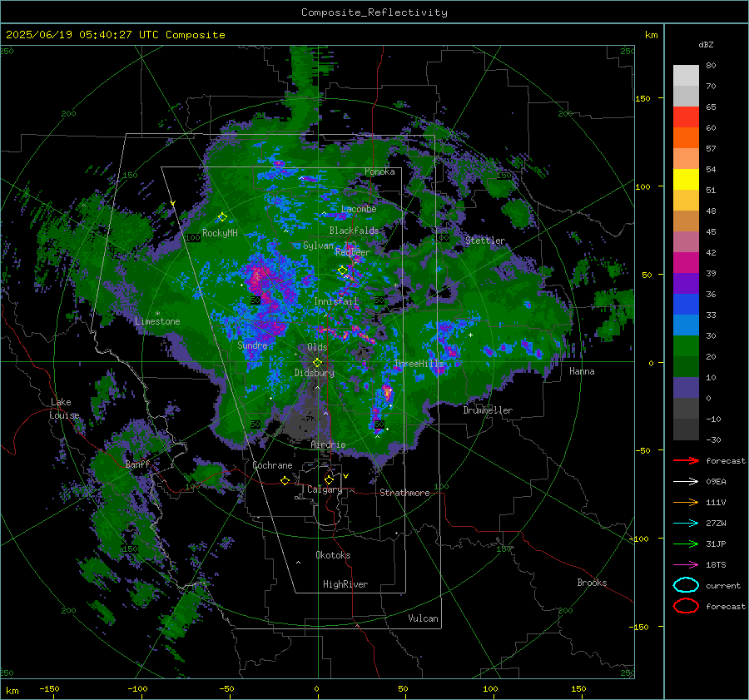Click the ThreeHills city label

(x=419, y=364)
